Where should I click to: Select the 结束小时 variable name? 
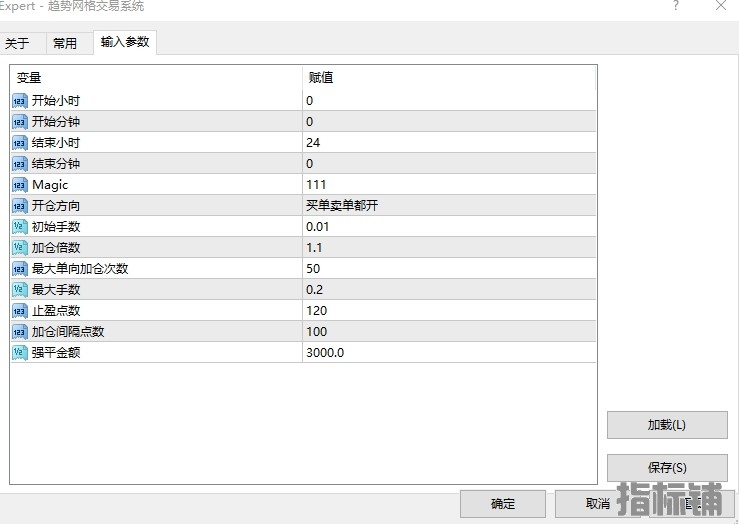(56, 143)
